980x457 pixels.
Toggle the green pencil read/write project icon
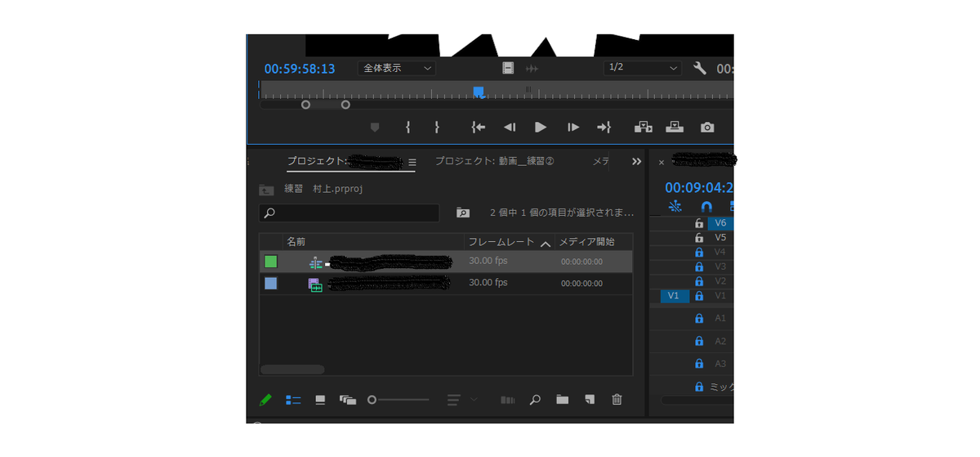tap(265, 400)
